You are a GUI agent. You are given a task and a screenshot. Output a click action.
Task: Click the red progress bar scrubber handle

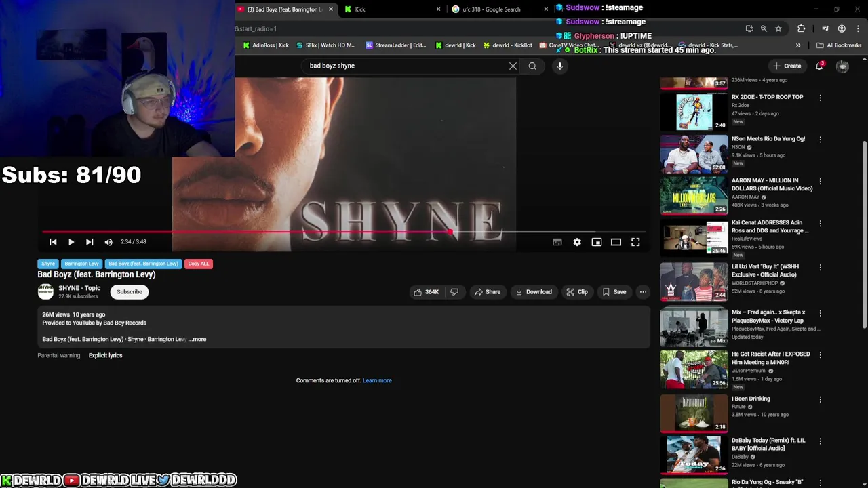pyautogui.click(x=450, y=232)
